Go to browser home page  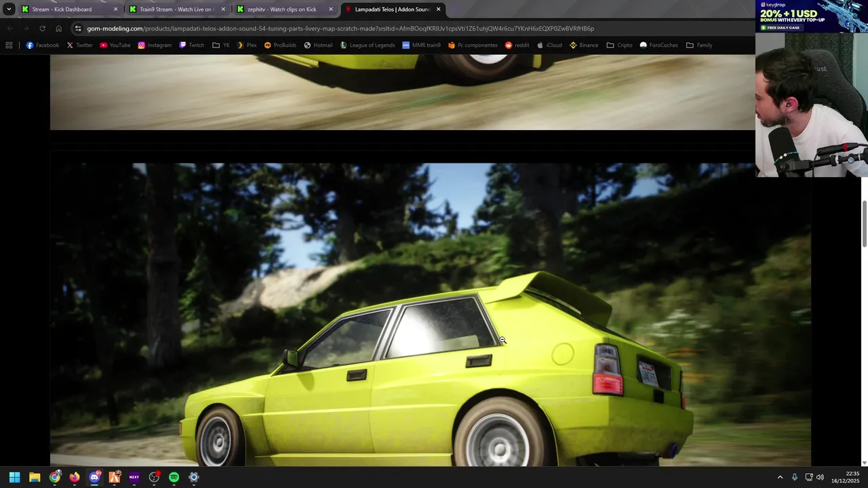[58, 28]
